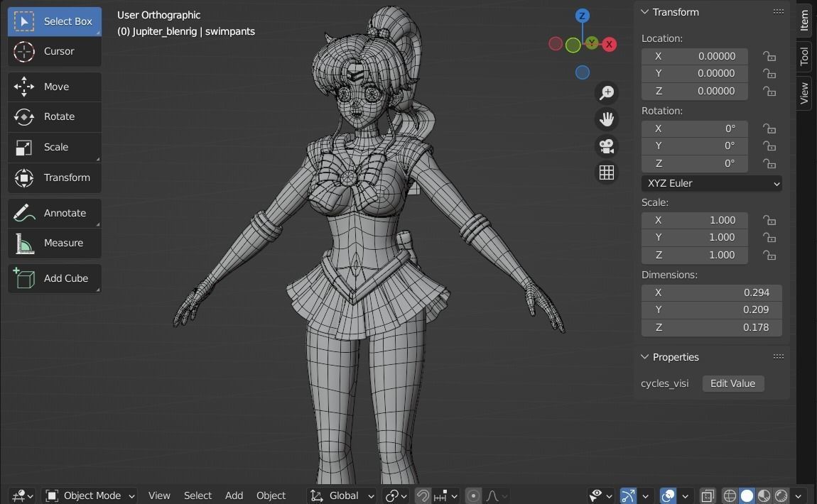The width and height of the screenshot is (817, 504).
Task: Click the Dimensions Z field
Action: 711,327
